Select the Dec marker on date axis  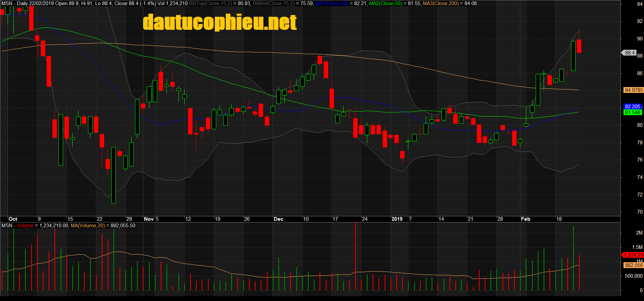[278, 219]
